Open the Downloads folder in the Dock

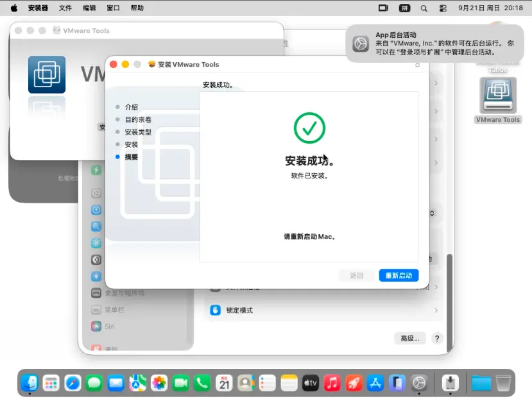pos(481,383)
